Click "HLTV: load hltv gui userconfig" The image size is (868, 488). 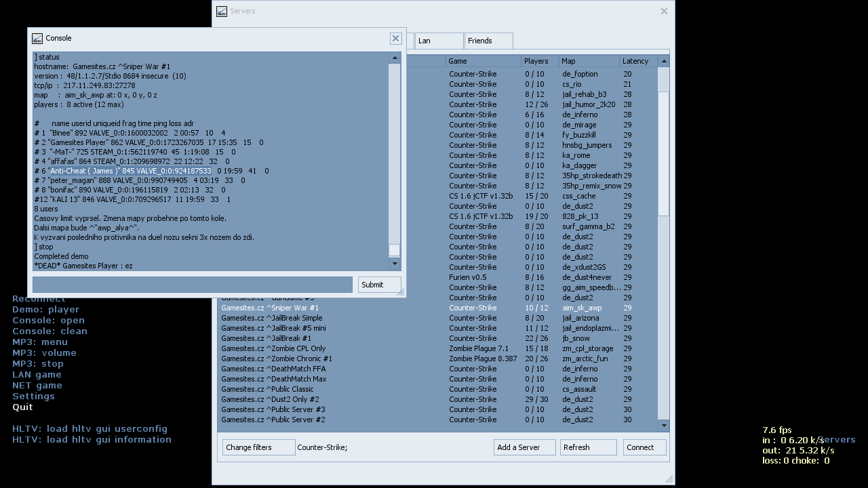pos(89,428)
